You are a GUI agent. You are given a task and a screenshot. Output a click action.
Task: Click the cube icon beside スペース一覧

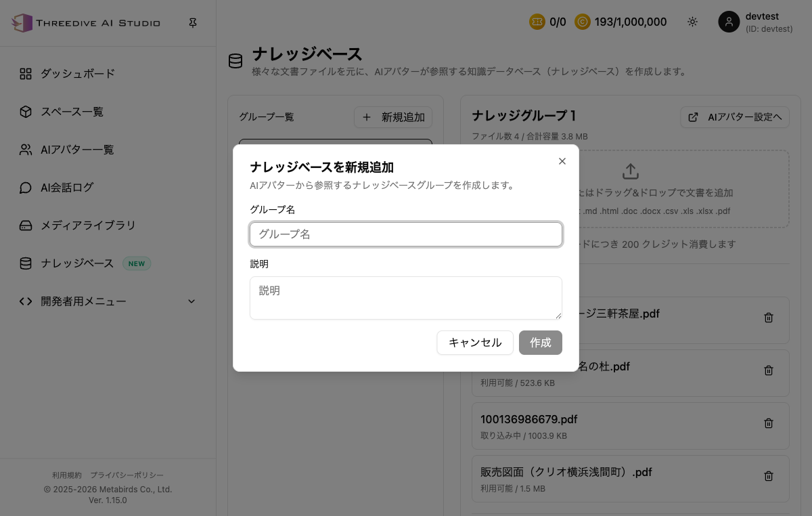[x=26, y=112]
